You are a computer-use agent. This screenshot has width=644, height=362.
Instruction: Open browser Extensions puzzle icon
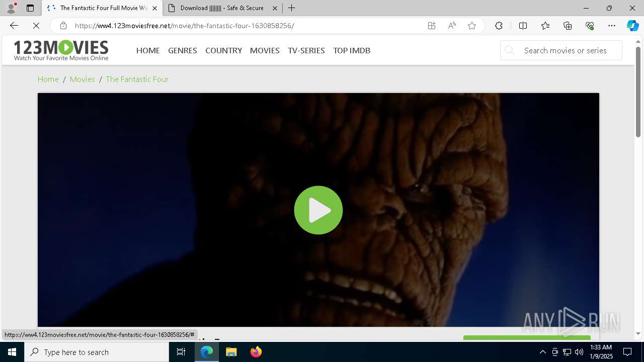click(499, 26)
